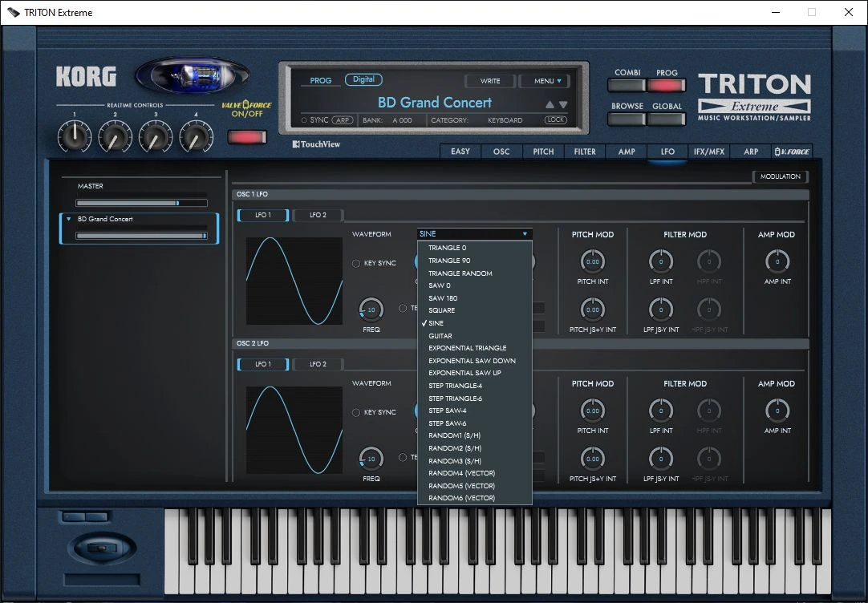Select the lit PROG mode button
This screenshot has height=603, width=868.
[x=667, y=85]
